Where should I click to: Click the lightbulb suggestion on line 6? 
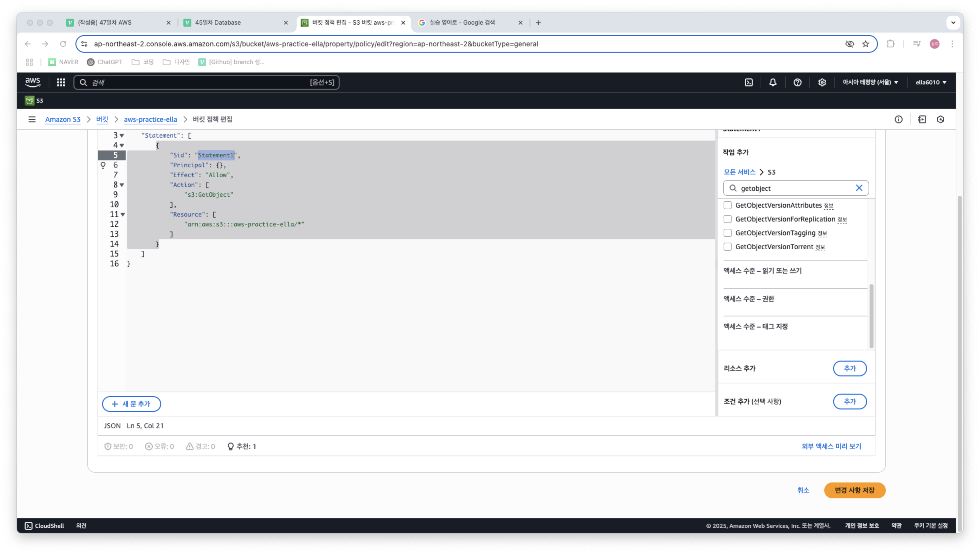click(x=103, y=165)
